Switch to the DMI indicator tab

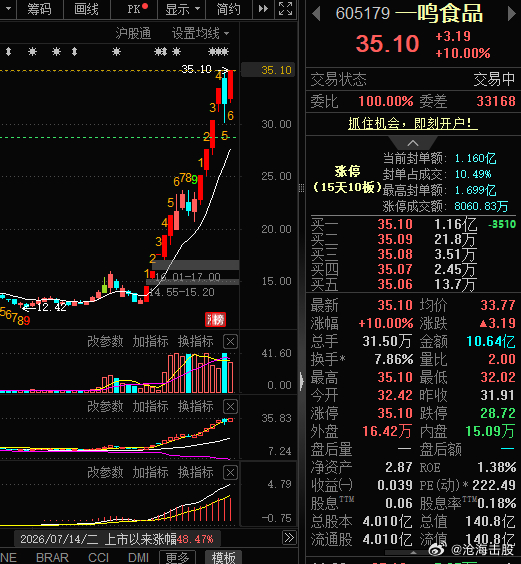point(139,558)
